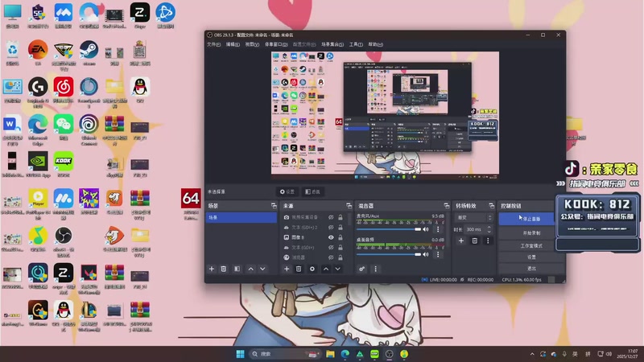Adjust the 麦克风/Aux volume slider
The width and height of the screenshot is (644, 362).
(389, 229)
